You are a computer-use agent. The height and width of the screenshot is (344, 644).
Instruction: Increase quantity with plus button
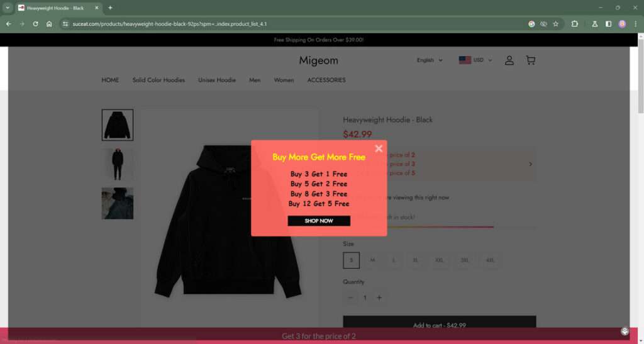379,297
